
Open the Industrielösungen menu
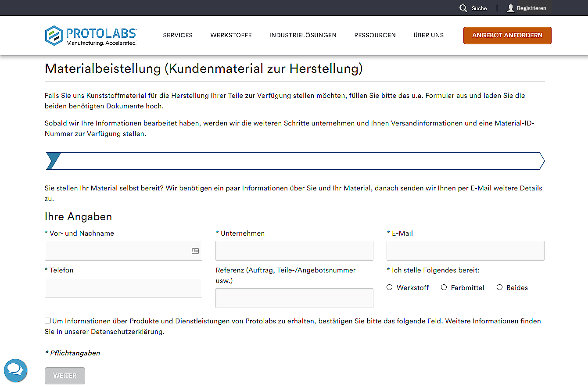[303, 35]
